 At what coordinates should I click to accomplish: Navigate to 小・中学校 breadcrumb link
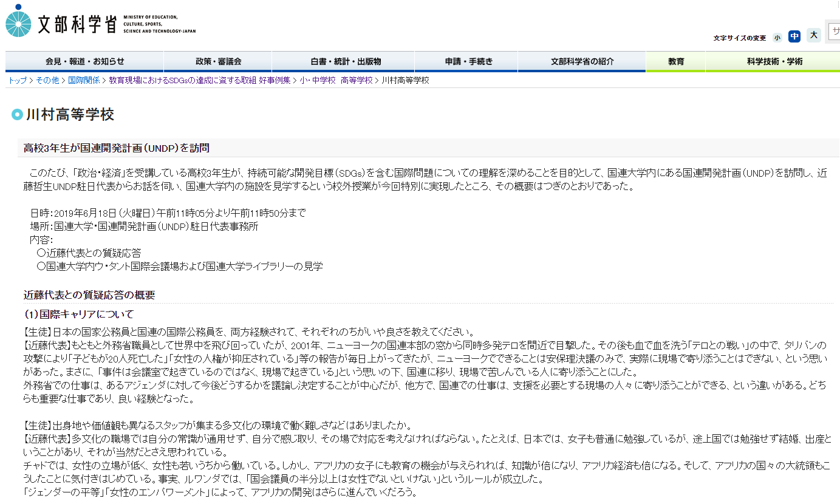coord(317,80)
